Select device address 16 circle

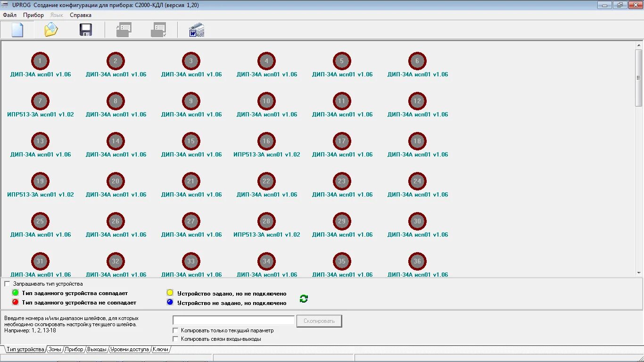point(266,141)
